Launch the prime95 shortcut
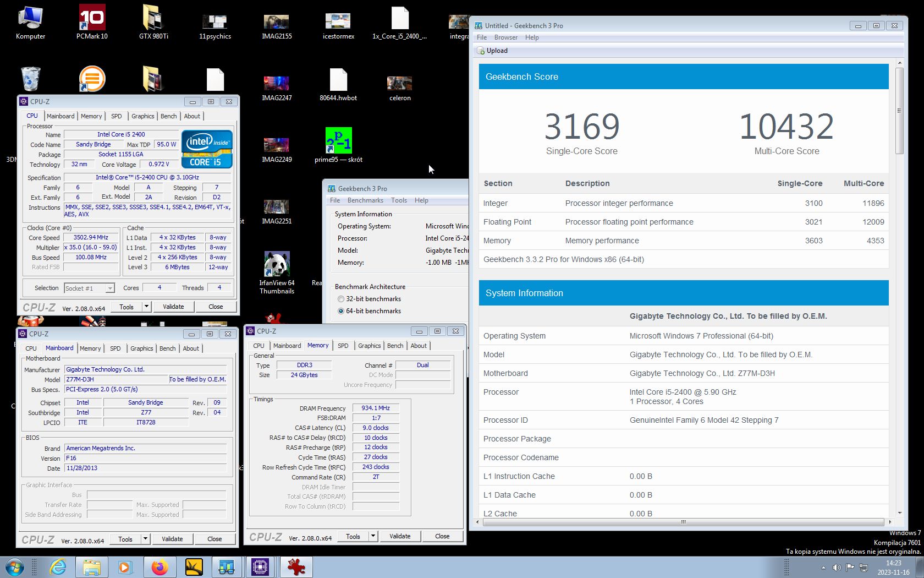924x578 pixels. click(338, 145)
